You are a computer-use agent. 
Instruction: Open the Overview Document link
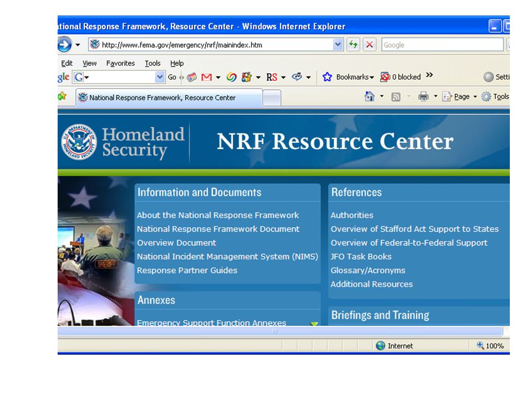click(x=176, y=243)
